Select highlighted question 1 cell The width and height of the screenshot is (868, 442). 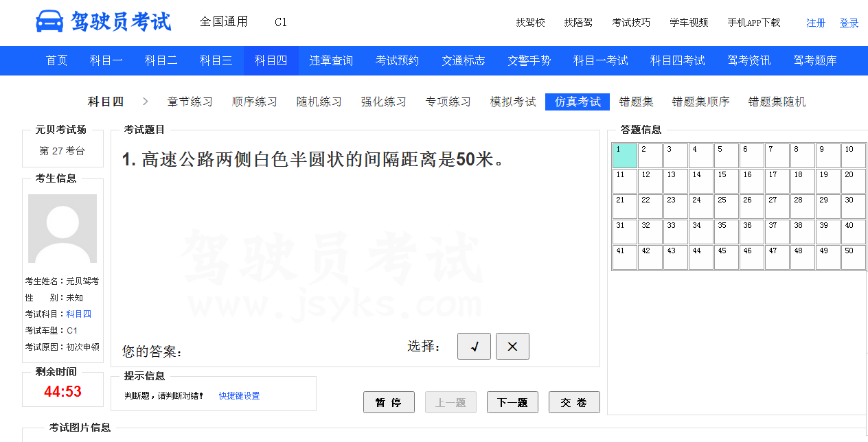[x=625, y=156]
